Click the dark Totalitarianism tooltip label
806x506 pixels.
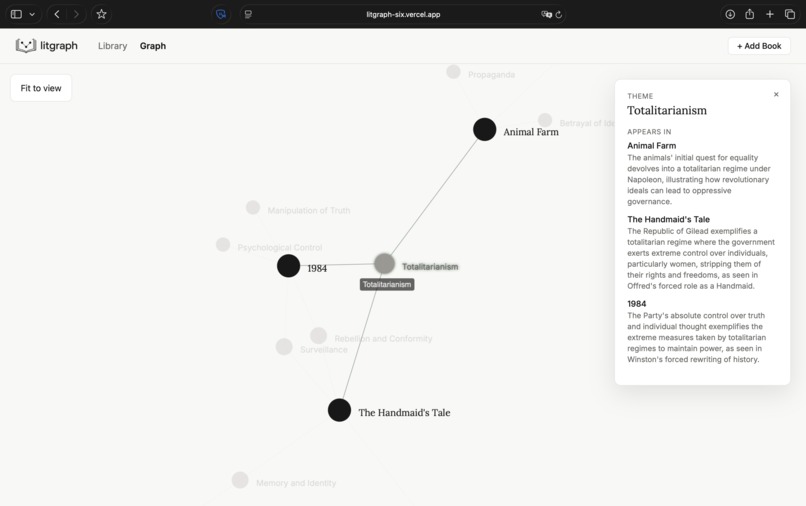387,284
